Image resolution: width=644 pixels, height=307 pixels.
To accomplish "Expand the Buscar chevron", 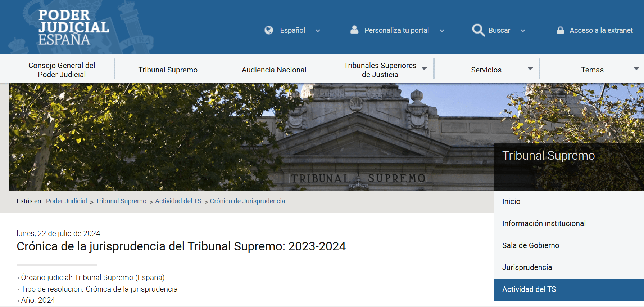I will [x=523, y=31].
